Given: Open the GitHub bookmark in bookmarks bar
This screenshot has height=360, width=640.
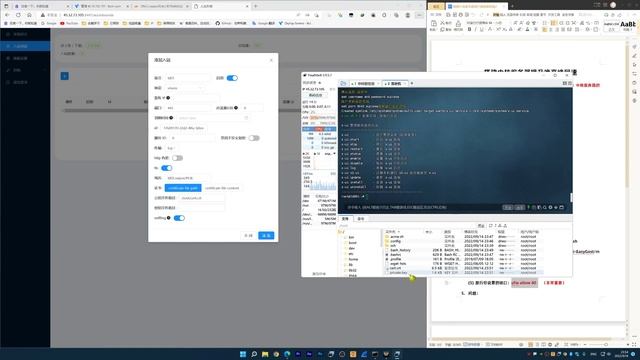Looking at the screenshot, I should coord(231,23).
